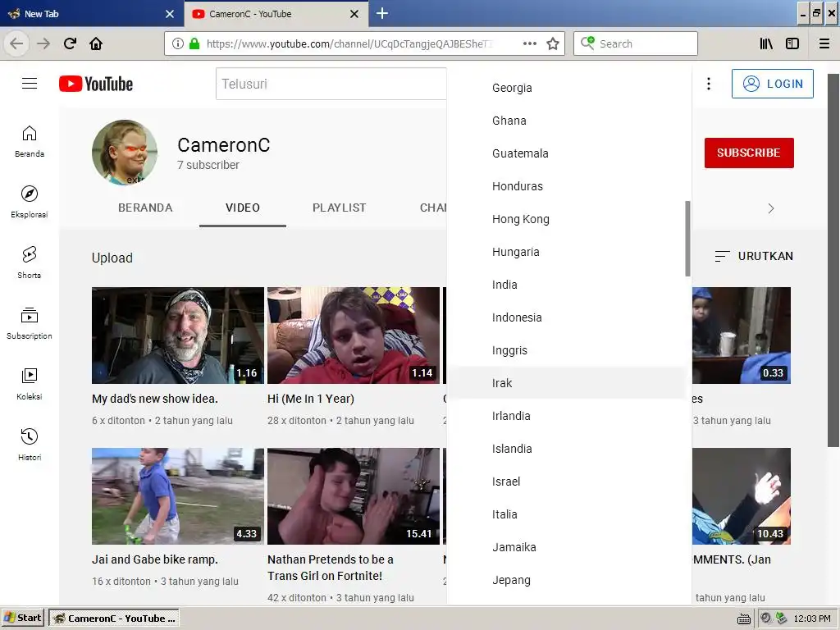Click the country list scrollbar thumb
840x630 pixels.
(x=687, y=239)
